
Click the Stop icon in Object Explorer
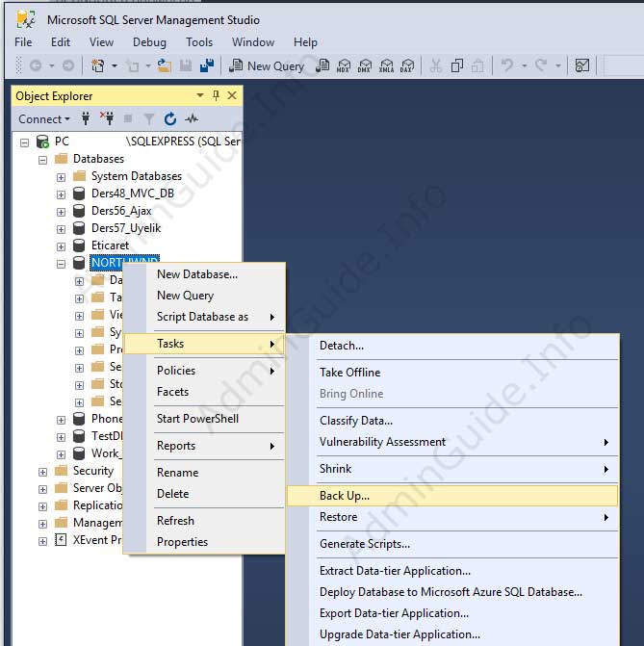(128, 119)
